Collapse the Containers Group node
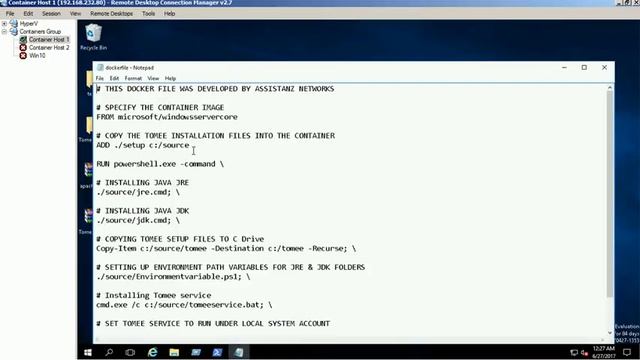This screenshot has width=640, height=360. pos(4,31)
